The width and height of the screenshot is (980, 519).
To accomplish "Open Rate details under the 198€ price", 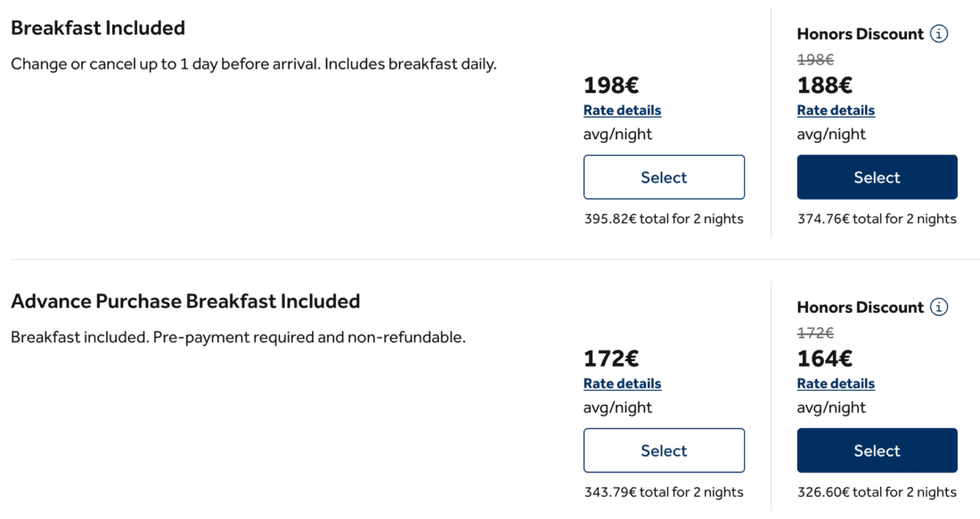I will coord(622,111).
